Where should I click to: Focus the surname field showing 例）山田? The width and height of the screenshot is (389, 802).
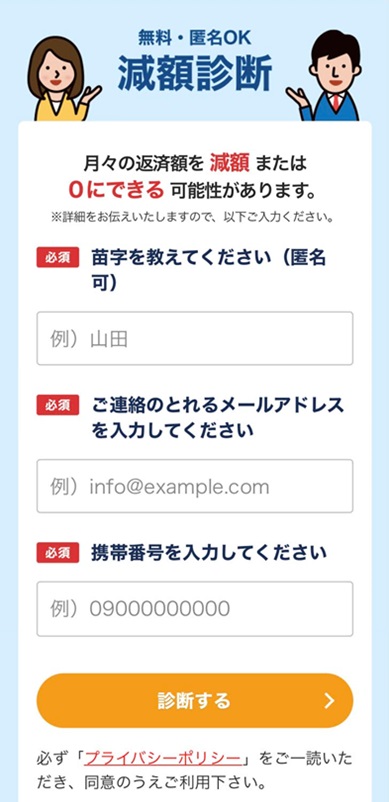[x=195, y=339]
